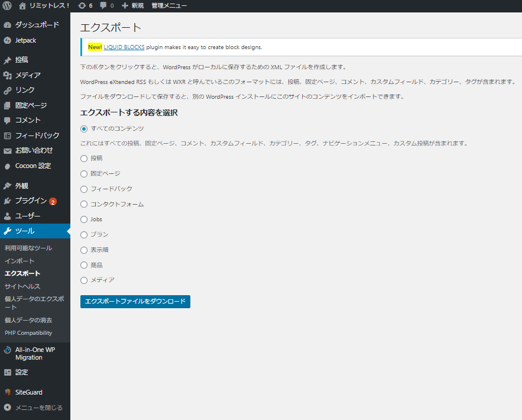Open the SiteGuard menu label
Screen dimensions: 522x420
tap(28, 392)
